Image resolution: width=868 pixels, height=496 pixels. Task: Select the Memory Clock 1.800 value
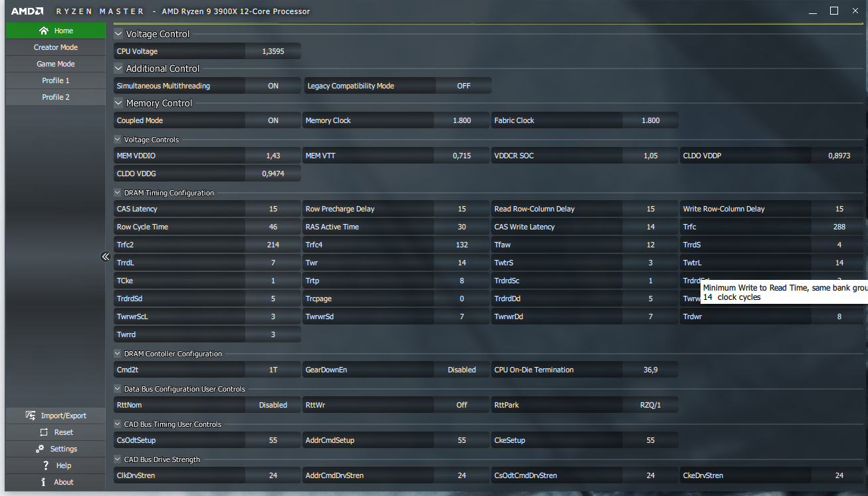pos(462,120)
